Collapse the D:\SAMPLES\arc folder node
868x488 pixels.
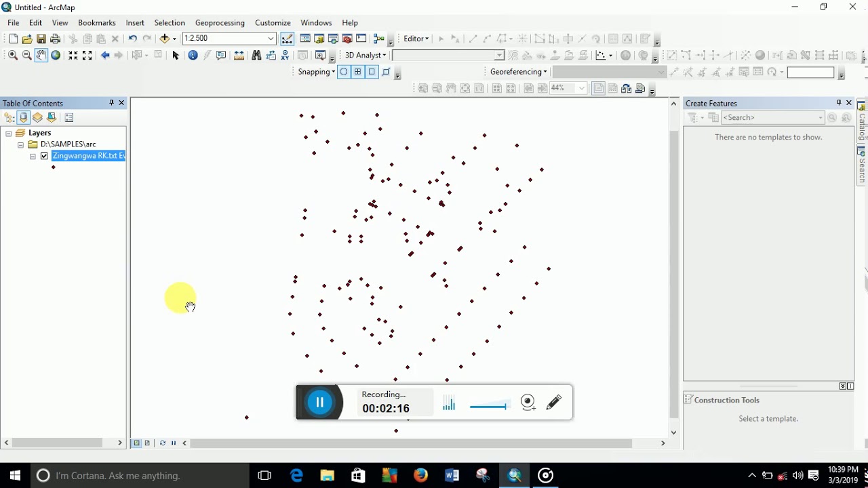[20, 145]
